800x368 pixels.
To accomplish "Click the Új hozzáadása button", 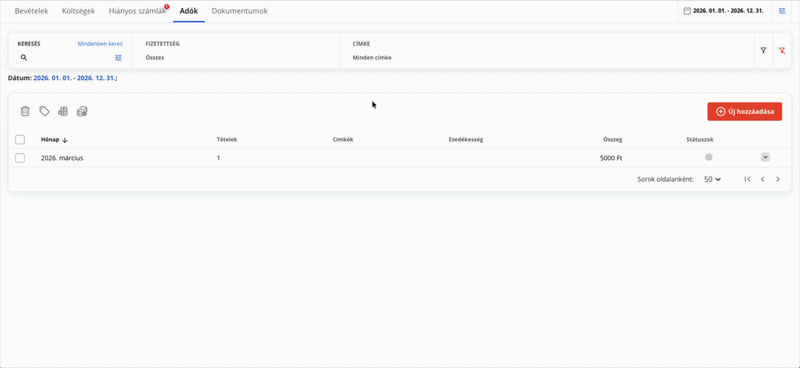I will (744, 111).
